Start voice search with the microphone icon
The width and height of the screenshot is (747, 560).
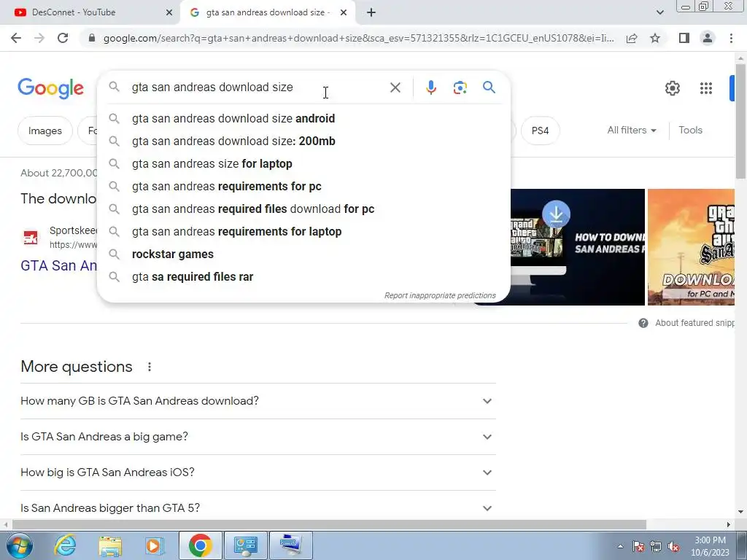tap(430, 87)
